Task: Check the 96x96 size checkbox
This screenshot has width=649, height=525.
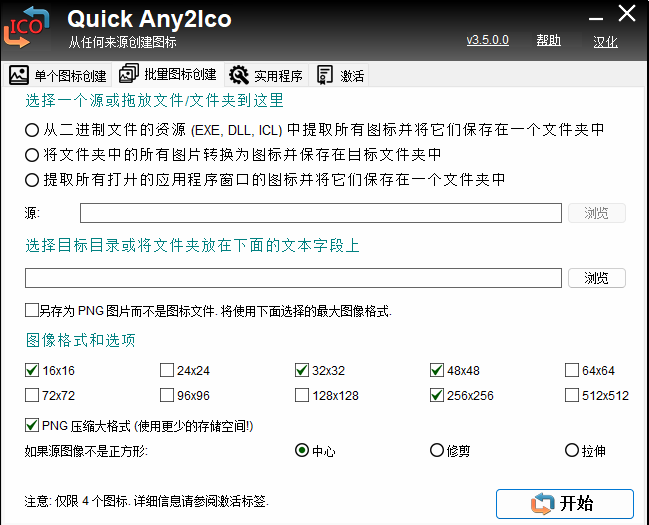Action: (167, 395)
